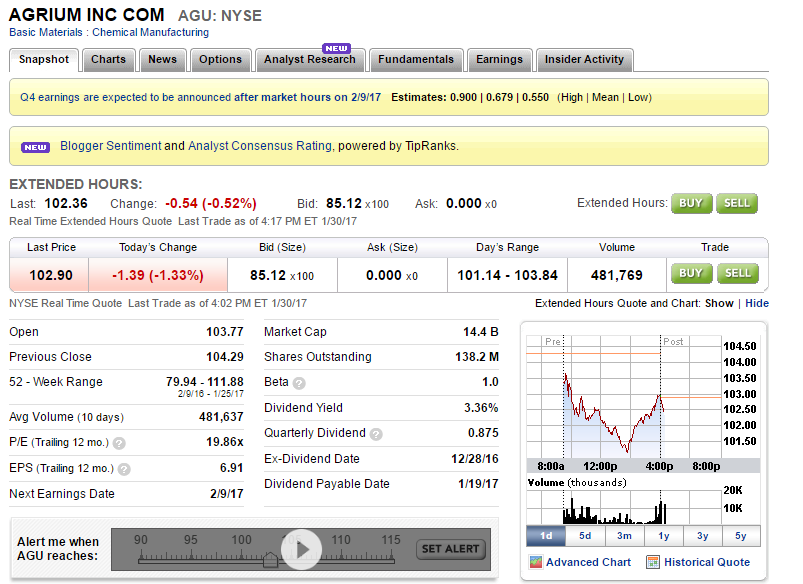Click the Shares Outstanding value 138.2 M
Viewport: 803px width, 584px height.
click(x=477, y=357)
